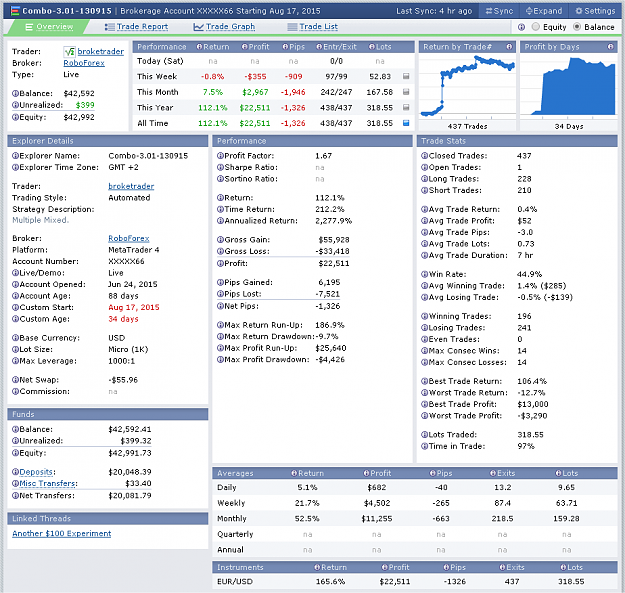This screenshot has width=625, height=593.
Task: Click info icon next to Max Consec Wins
Action: tap(425, 351)
